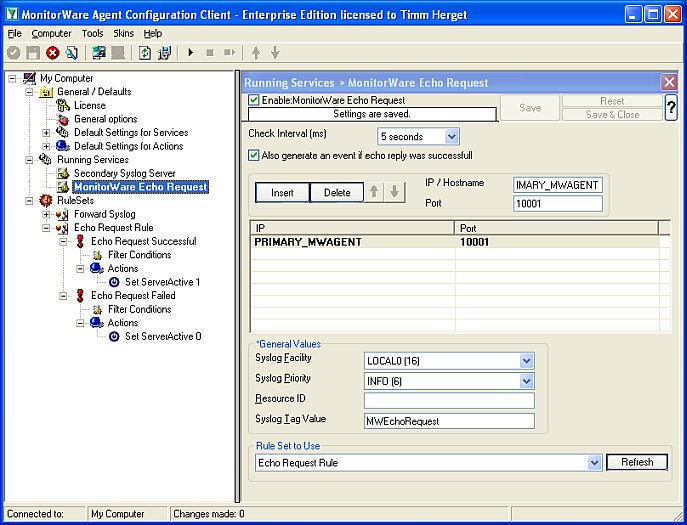
Task: Click the My Computer icon in tree
Action: click(29, 78)
